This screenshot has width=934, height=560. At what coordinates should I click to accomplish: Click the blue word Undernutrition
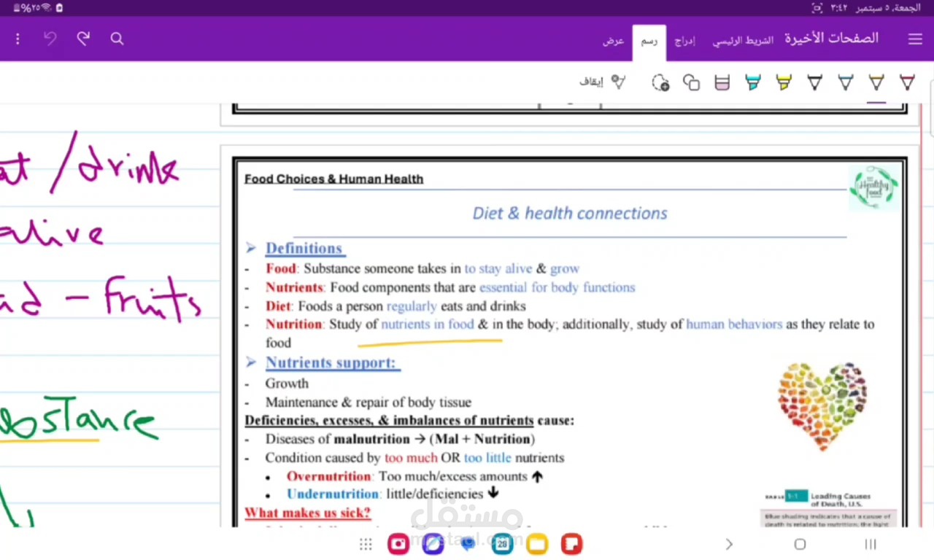coord(333,494)
